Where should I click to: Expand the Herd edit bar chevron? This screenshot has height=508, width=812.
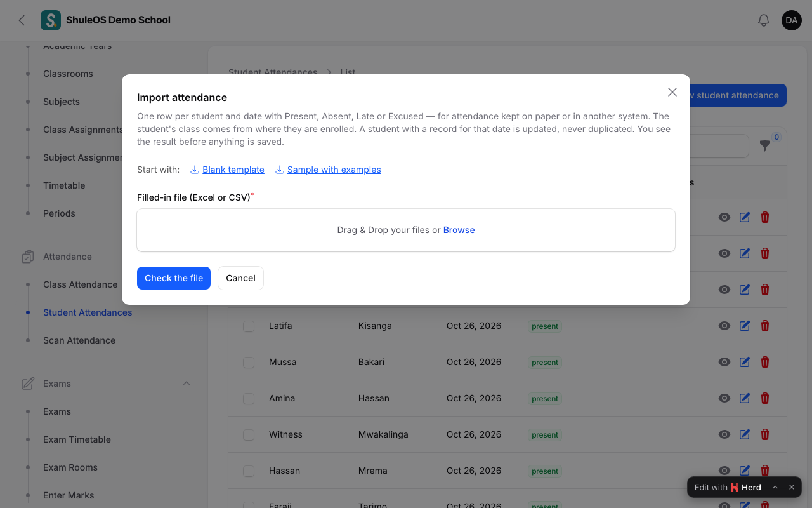(x=775, y=487)
